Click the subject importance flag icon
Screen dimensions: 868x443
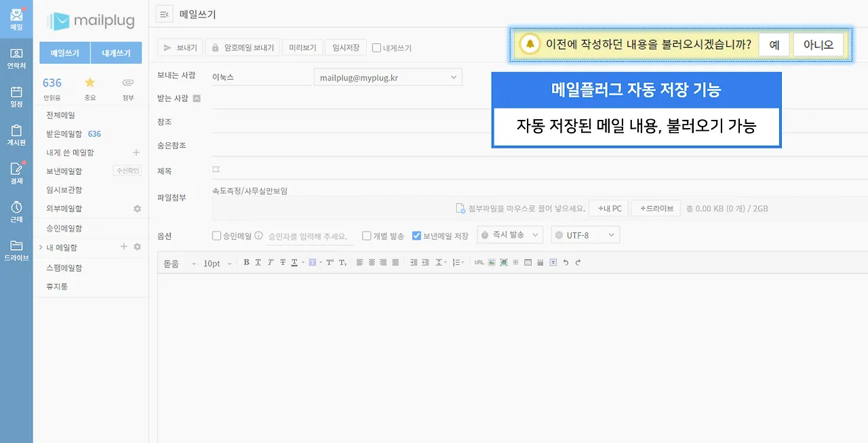[x=216, y=169]
